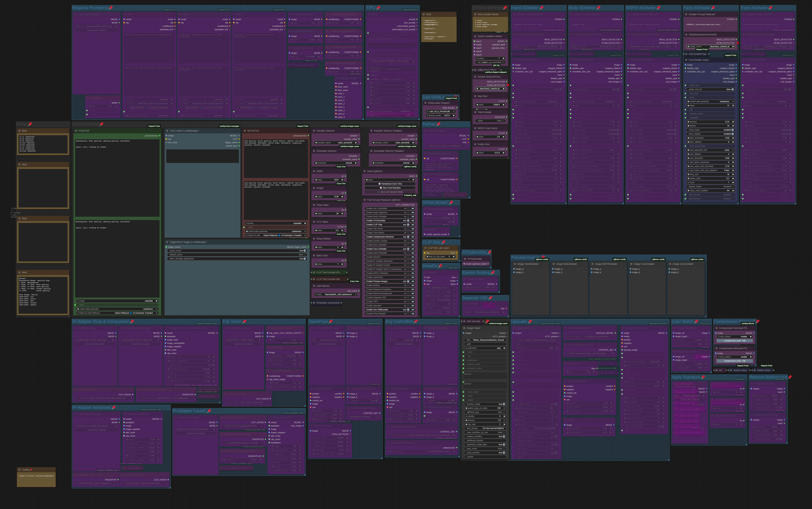Click the collapse icon on KSampler (Advanced) node header
Screen dimensions: 812x509
(x=314, y=302)
